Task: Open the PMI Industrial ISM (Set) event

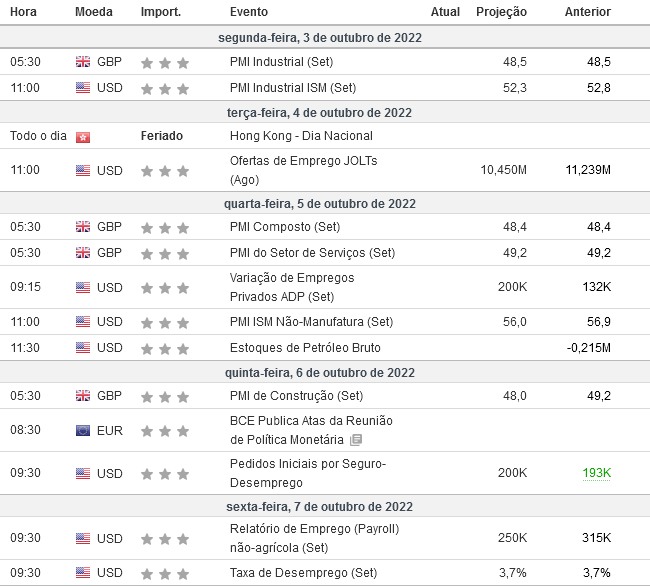Action: click(293, 88)
